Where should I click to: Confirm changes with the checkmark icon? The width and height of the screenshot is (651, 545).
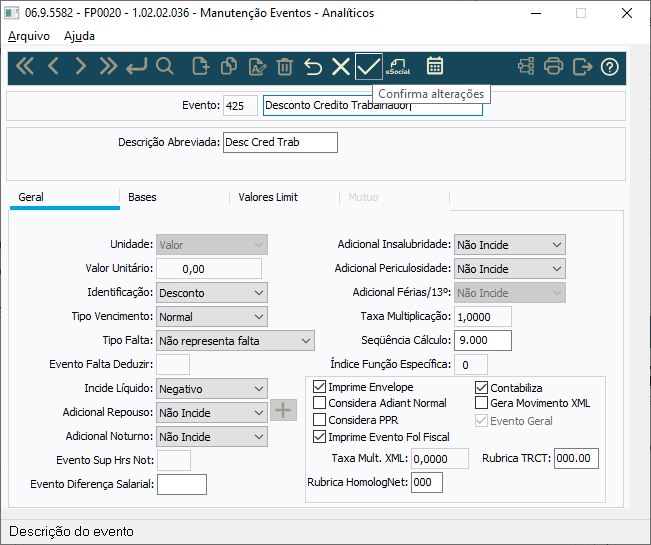368,67
